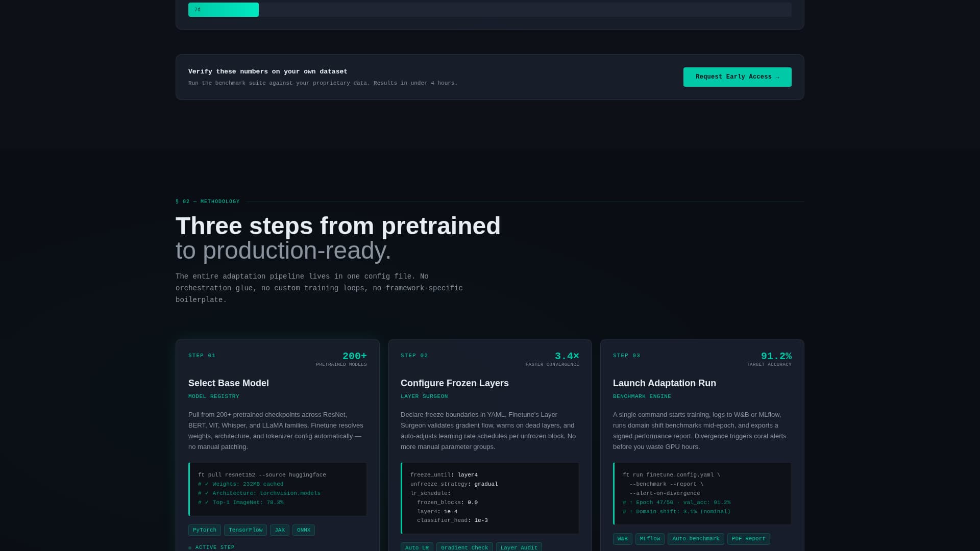
Task: Click the '§ 02 — METHODOLOGY' section label
Action: 207,202
